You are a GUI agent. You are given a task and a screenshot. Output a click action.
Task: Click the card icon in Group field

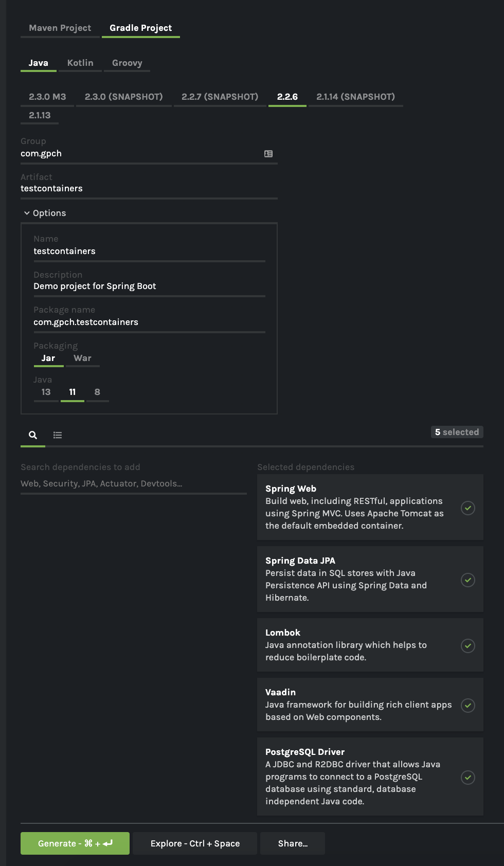click(x=268, y=154)
